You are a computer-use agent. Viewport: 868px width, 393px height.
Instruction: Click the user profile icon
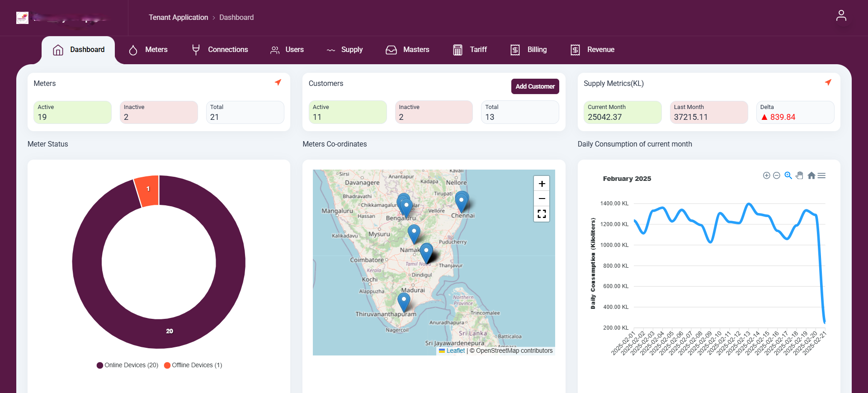pyautogui.click(x=841, y=16)
